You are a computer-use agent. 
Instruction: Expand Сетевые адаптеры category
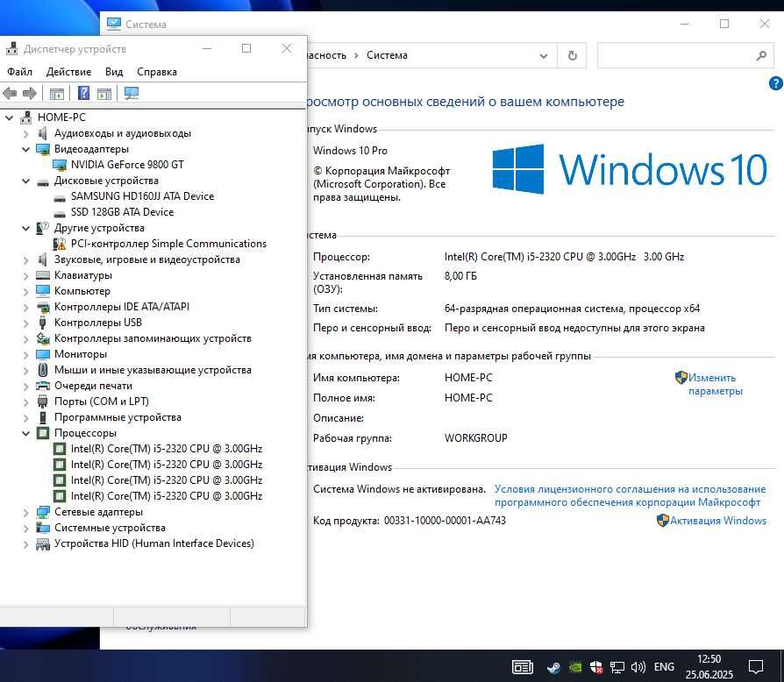(25, 513)
